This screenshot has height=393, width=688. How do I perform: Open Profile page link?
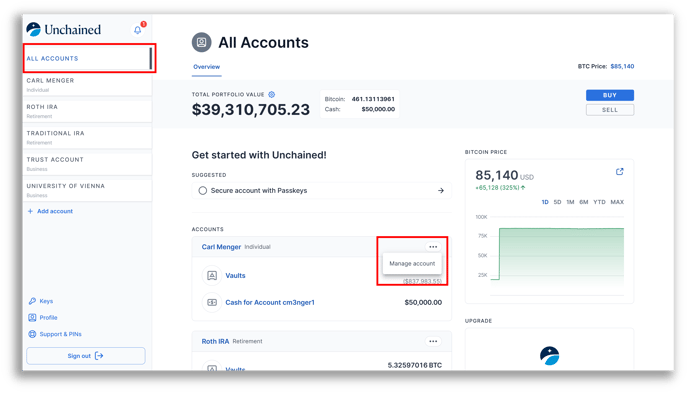pyautogui.click(x=48, y=318)
